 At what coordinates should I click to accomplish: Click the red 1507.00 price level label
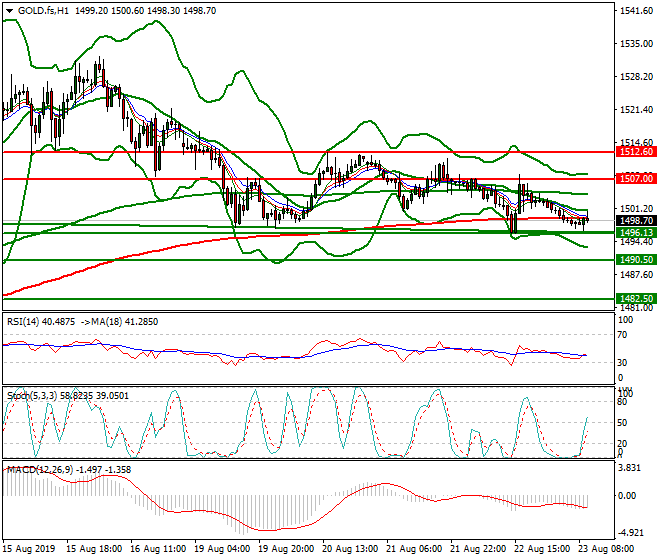click(636, 179)
